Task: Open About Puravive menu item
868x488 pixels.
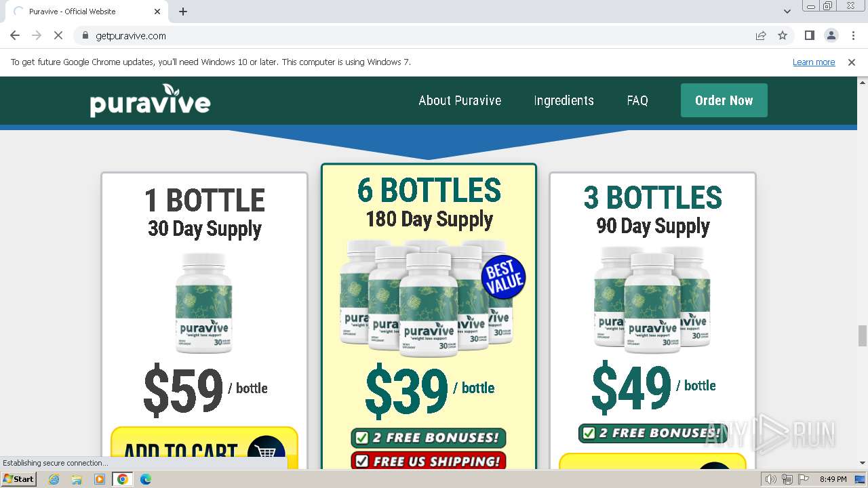Action: click(x=460, y=100)
